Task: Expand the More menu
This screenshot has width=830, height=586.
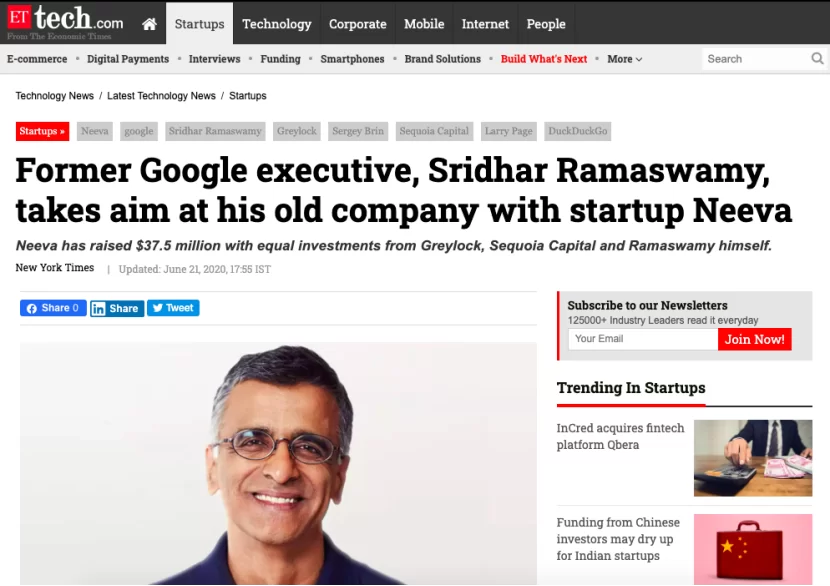Action: pos(624,59)
